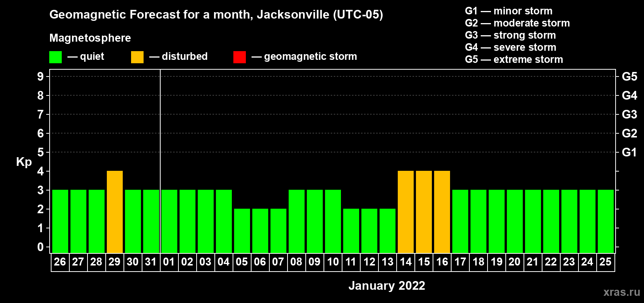
Task: Click date label 13 on the axis
Action: point(387,262)
